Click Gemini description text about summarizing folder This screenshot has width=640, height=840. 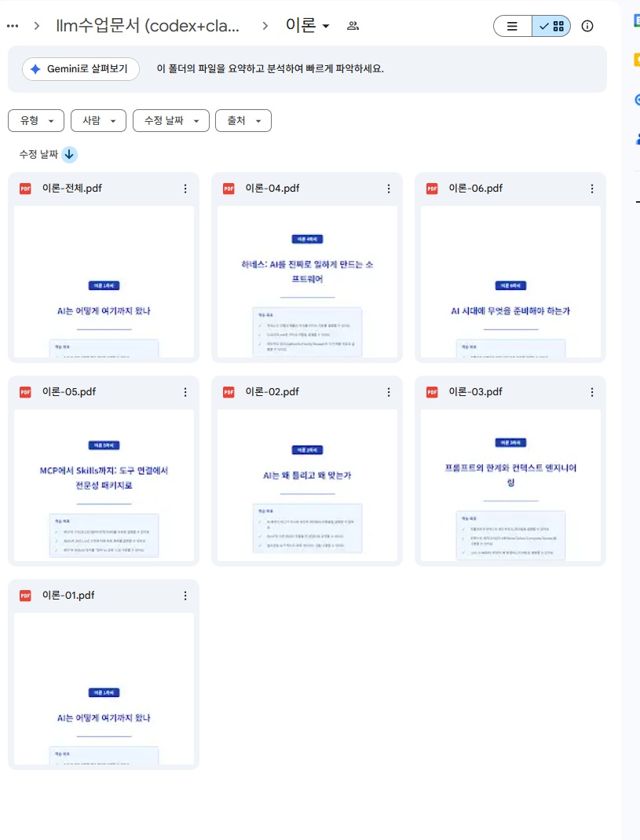[270, 69]
